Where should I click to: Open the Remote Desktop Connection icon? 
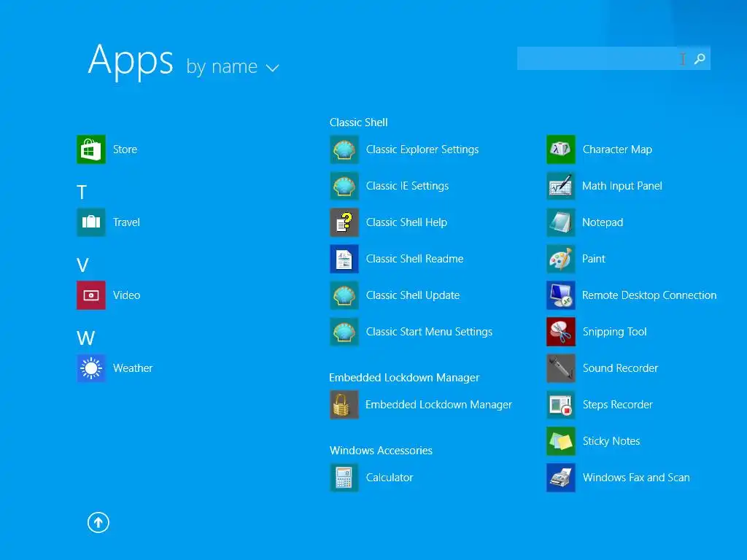(x=561, y=295)
